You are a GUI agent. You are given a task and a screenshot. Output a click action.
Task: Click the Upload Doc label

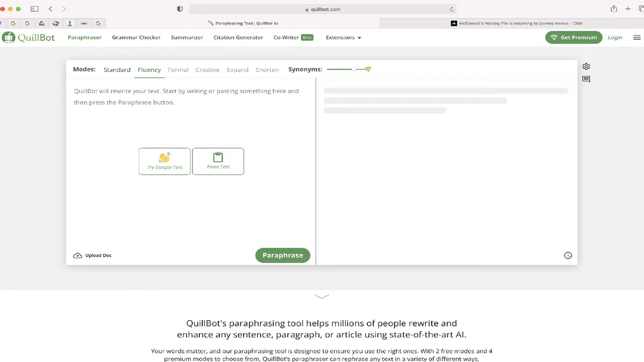(x=98, y=255)
